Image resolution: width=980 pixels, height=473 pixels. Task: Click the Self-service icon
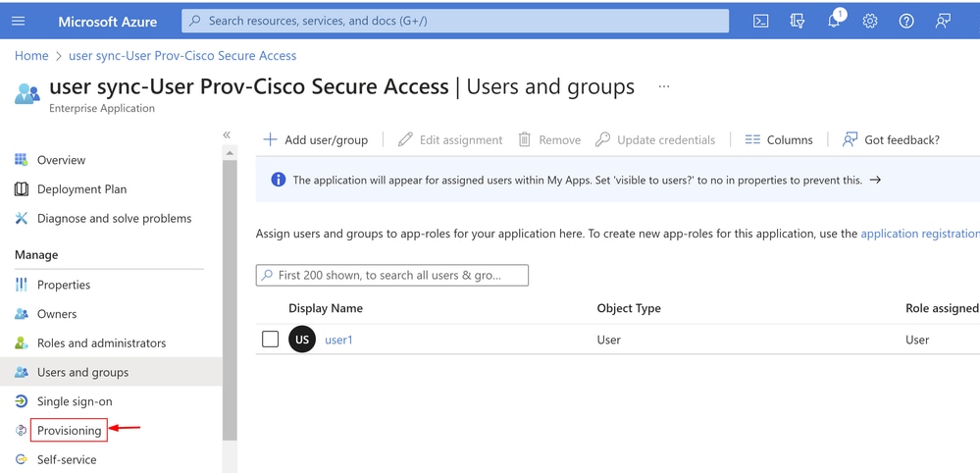pyautogui.click(x=22, y=459)
